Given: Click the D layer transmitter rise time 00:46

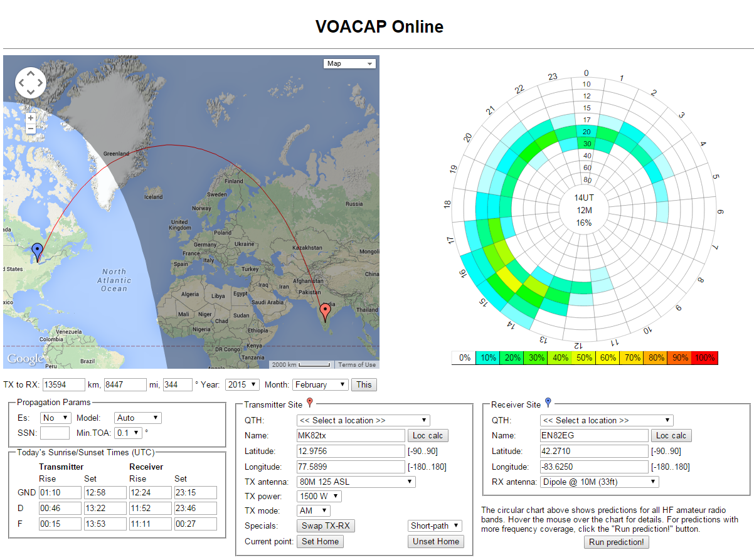Looking at the screenshot, I should tap(60, 508).
